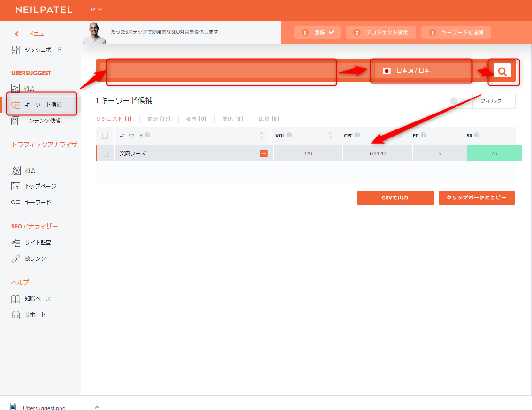532x410 pixels.
Task: Open ダッシュボード label in sidebar
Action: [x=43, y=50]
